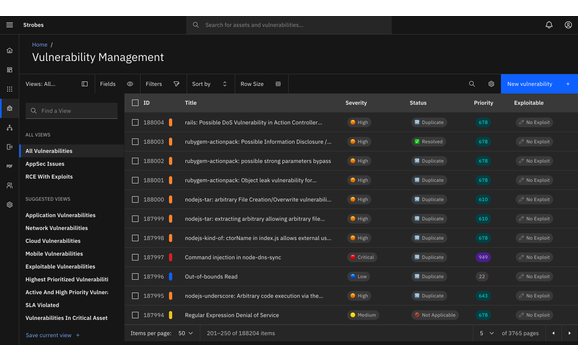Select Cloud Vulnerabilities suggested view

[53, 241]
